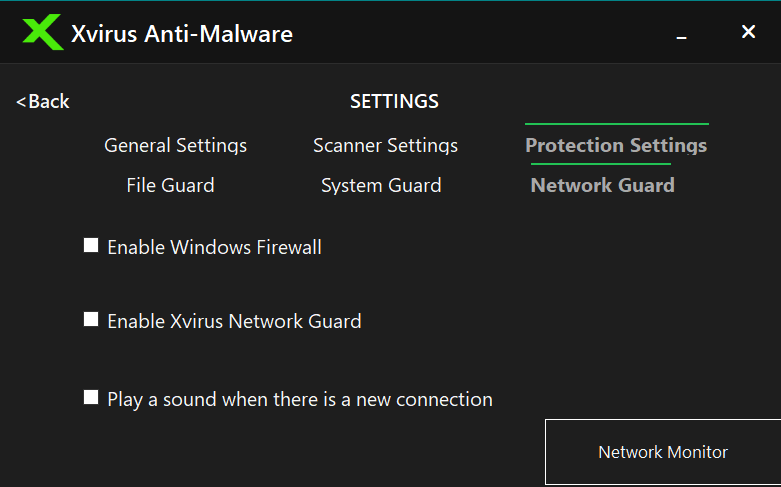Click the Xvirus green X logo
781x487 pixels.
[x=43, y=32]
